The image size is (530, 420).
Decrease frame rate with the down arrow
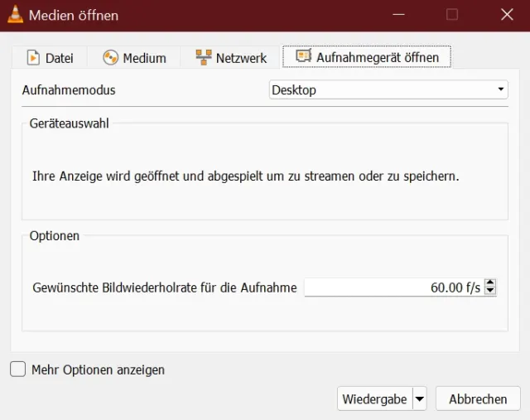(490, 292)
